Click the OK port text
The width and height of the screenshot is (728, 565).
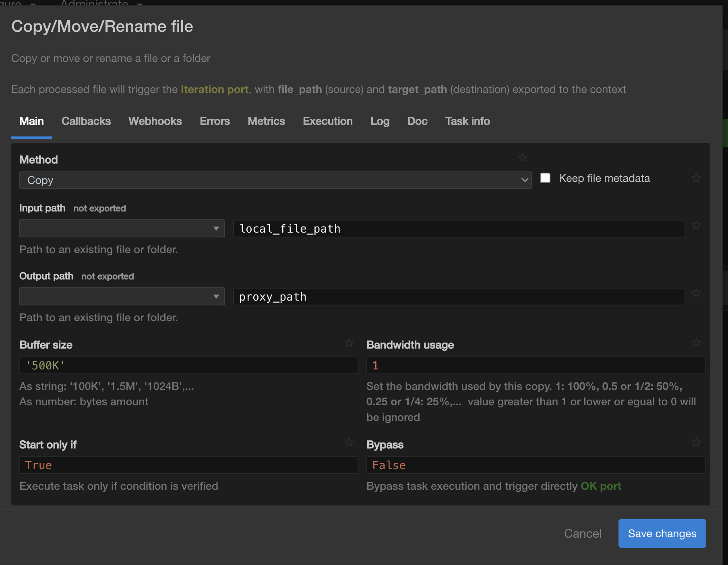click(x=601, y=486)
